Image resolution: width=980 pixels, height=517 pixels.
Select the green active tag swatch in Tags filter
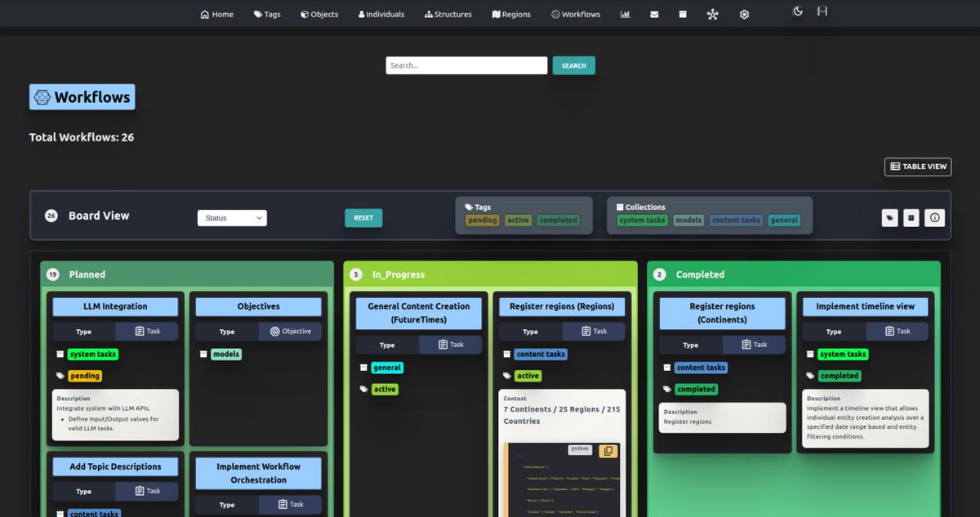[x=518, y=220]
